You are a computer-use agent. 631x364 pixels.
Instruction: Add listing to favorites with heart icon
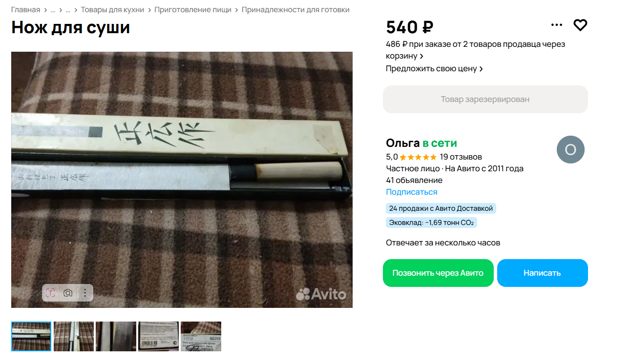[x=580, y=25]
